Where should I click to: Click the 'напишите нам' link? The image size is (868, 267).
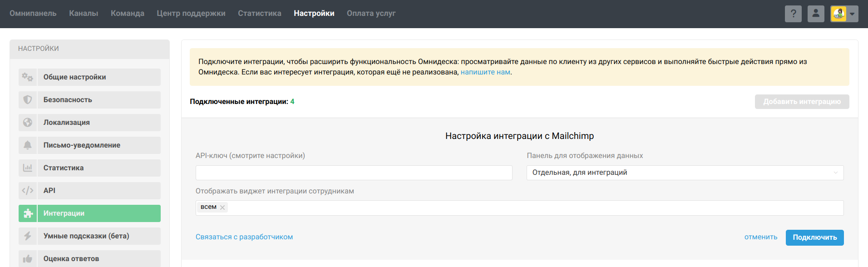point(485,72)
